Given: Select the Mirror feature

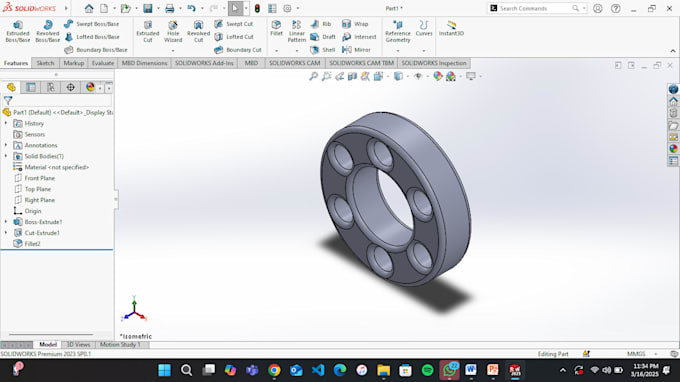Looking at the screenshot, I should 356,50.
